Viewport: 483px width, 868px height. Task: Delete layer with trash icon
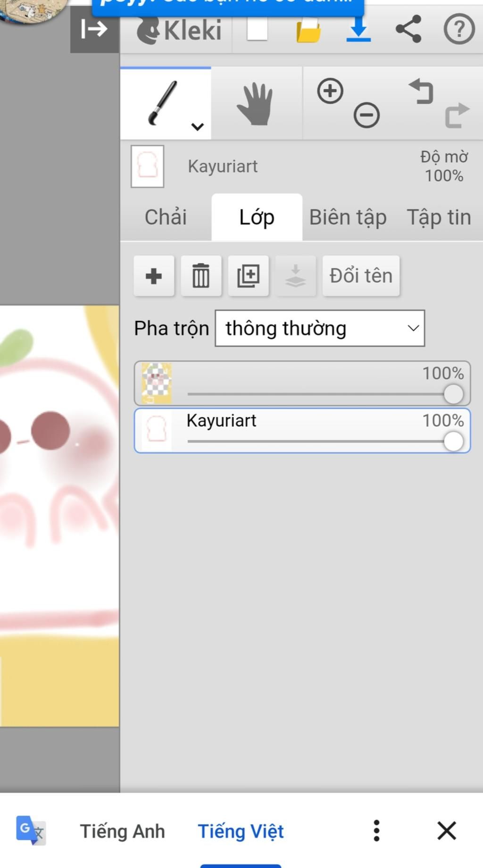coord(201,276)
